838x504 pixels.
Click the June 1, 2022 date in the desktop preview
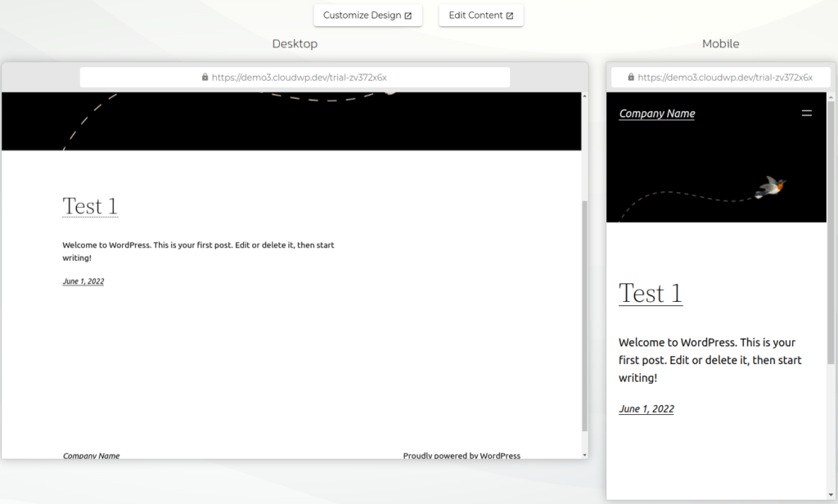(83, 281)
